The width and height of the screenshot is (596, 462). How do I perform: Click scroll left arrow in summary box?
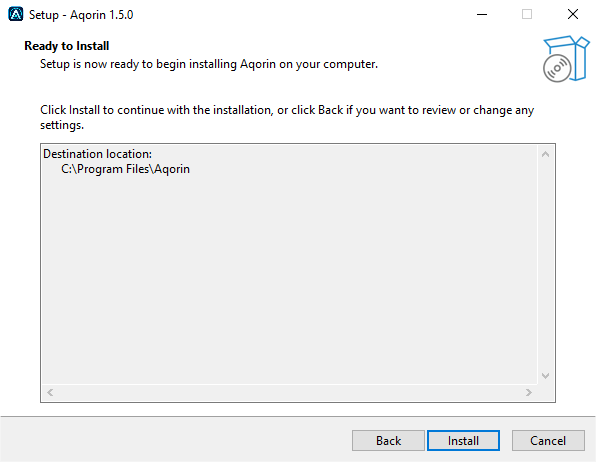click(50, 392)
